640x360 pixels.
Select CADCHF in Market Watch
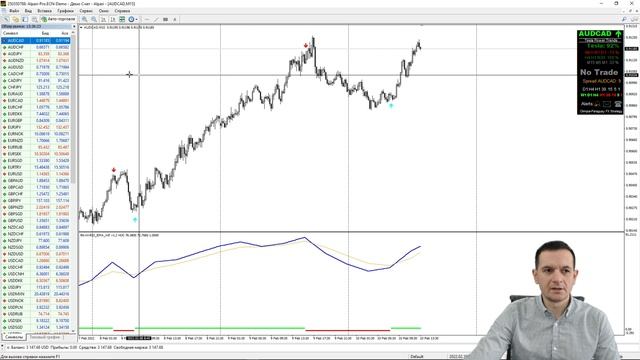tap(36, 74)
